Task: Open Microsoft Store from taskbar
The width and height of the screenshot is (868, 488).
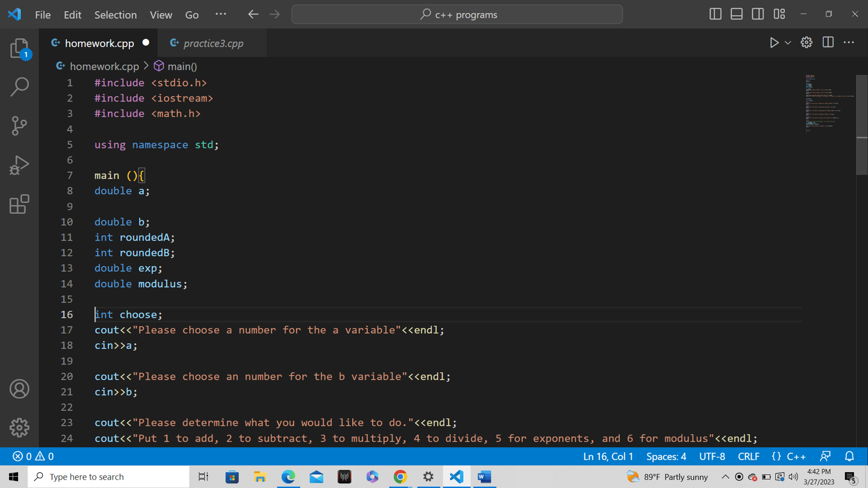Action: point(232,477)
